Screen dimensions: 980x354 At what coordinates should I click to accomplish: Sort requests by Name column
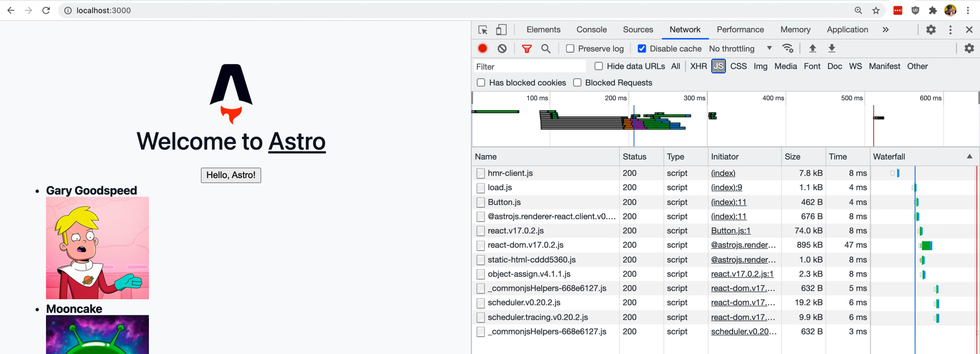[546, 156]
